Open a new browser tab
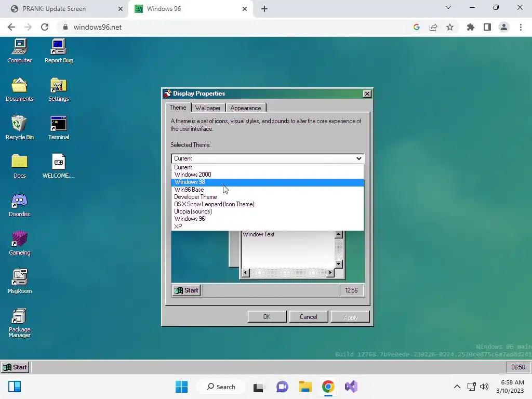Screen dimensions: 532x399 (264, 9)
